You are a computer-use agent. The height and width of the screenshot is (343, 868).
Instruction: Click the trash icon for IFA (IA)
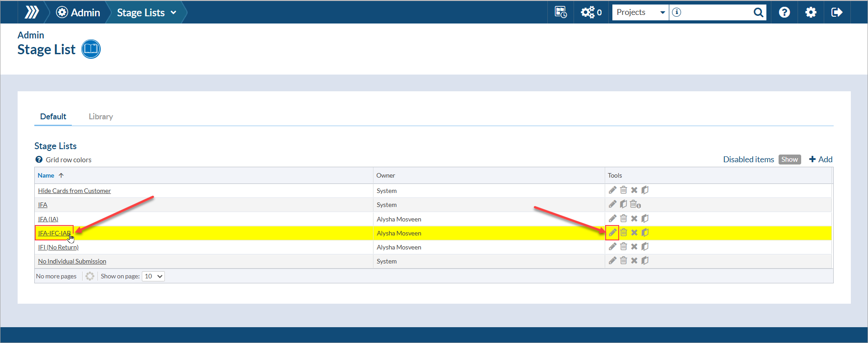pos(624,219)
